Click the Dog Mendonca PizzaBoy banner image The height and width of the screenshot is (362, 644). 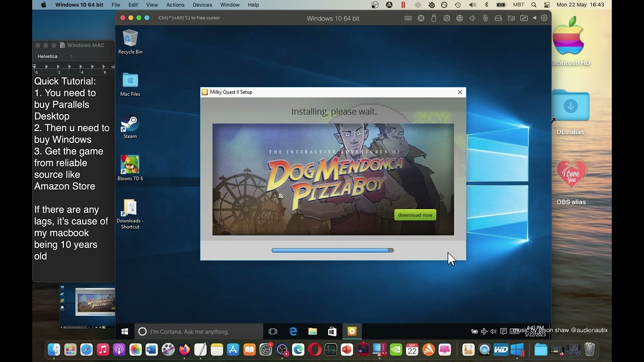pyautogui.click(x=333, y=179)
